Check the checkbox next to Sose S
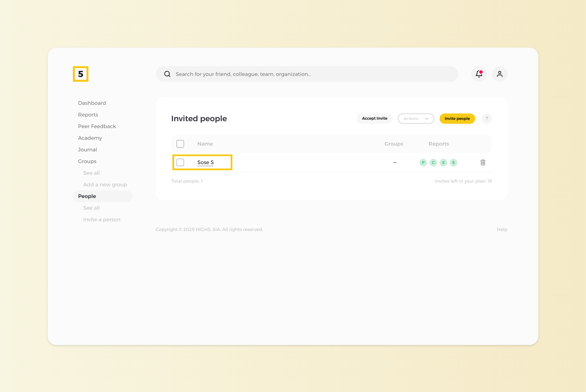The height and width of the screenshot is (392, 586). click(180, 162)
